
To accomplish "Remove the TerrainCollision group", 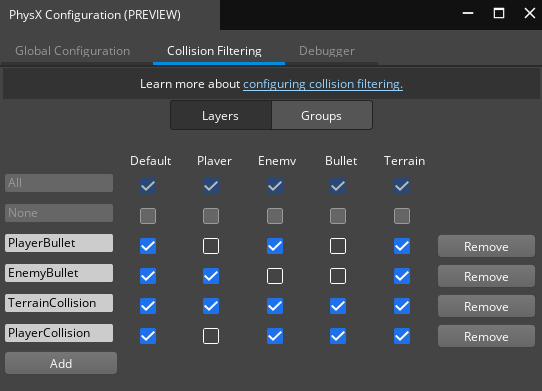I will point(486,307).
